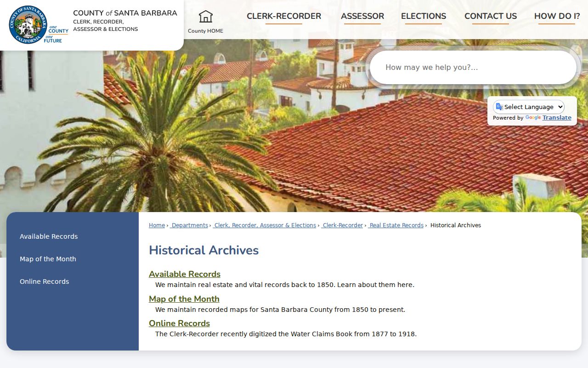Click the 'How may we help you?' search field

coord(473,67)
